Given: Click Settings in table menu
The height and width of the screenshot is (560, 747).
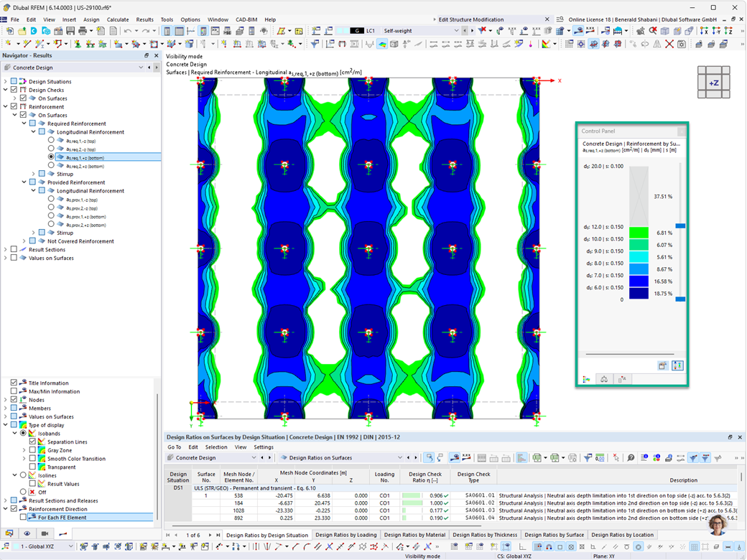Looking at the screenshot, I should coord(264,447).
